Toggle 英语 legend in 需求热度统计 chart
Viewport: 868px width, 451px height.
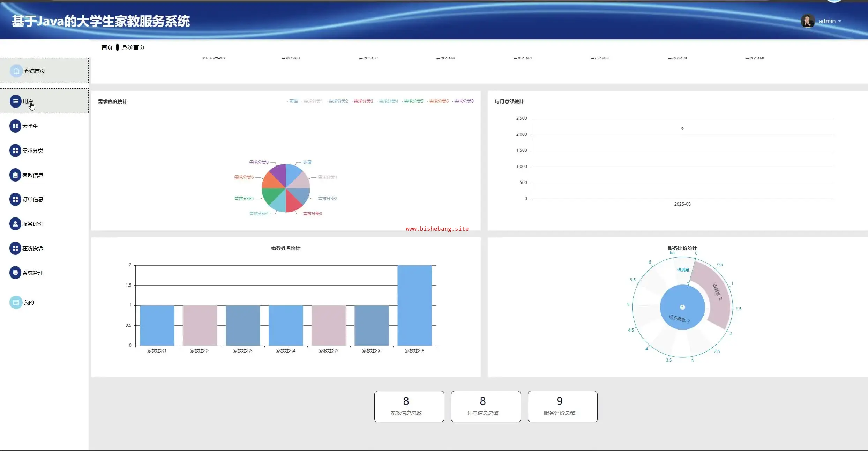point(293,101)
